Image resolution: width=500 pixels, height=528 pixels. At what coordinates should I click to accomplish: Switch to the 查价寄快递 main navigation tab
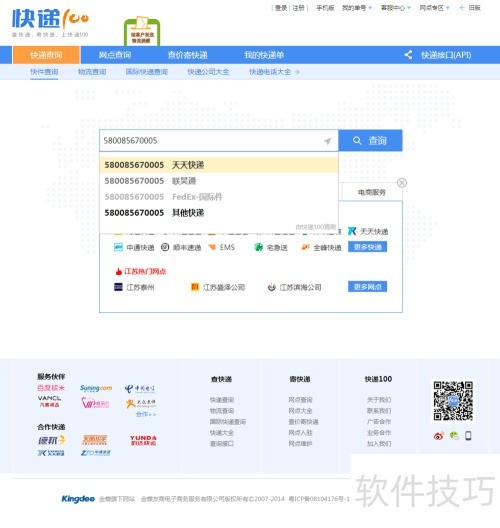188,55
